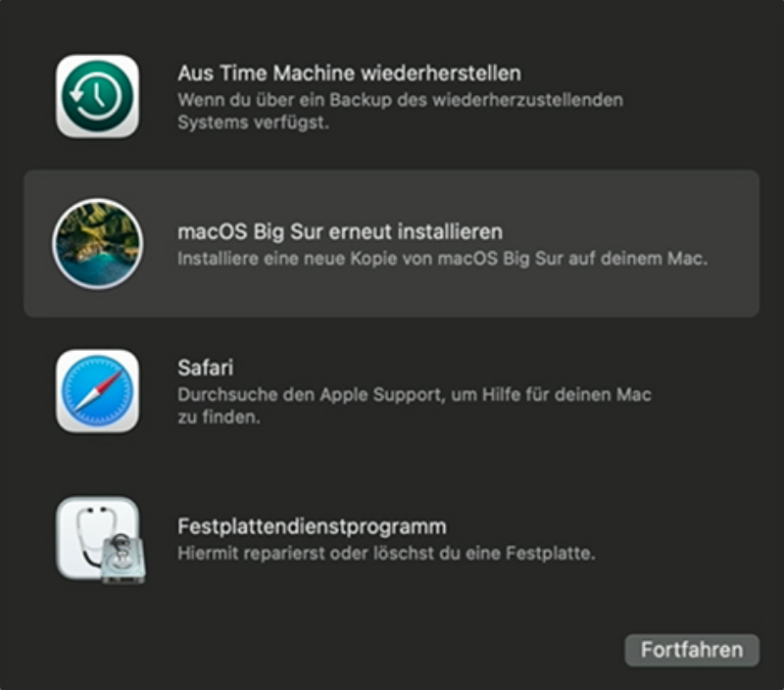Select the red compass needle in Safari icon
The height and width of the screenshot is (690, 784).
click(110, 381)
